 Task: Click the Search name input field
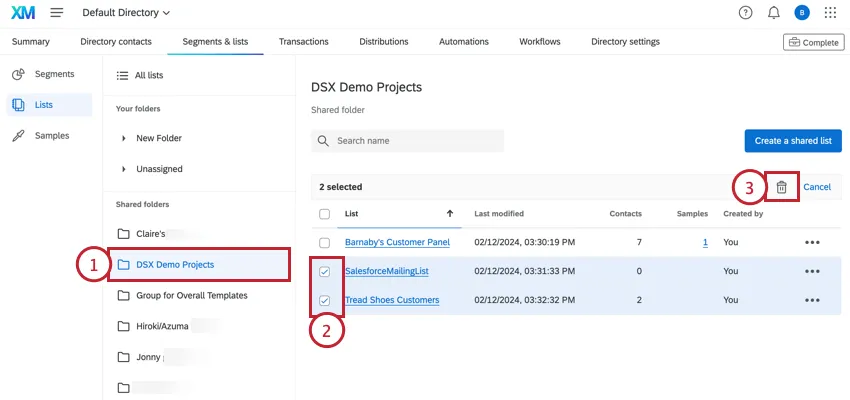(415, 141)
